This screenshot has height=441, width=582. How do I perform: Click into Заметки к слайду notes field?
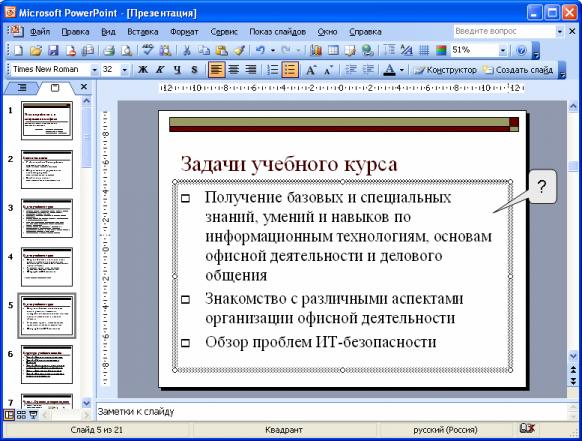pyautogui.click(x=331, y=411)
